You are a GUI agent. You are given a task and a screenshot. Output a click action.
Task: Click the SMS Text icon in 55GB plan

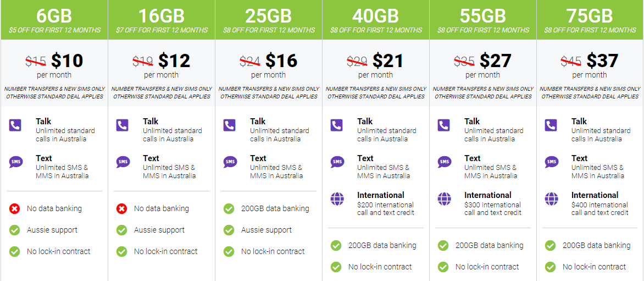click(x=445, y=162)
